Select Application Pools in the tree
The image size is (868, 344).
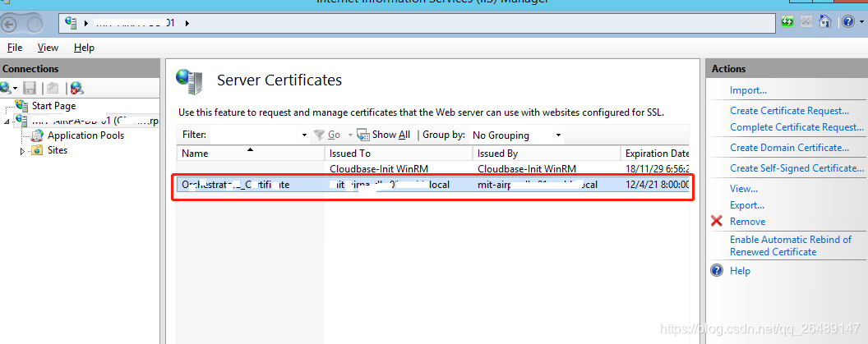(x=85, y=135)
